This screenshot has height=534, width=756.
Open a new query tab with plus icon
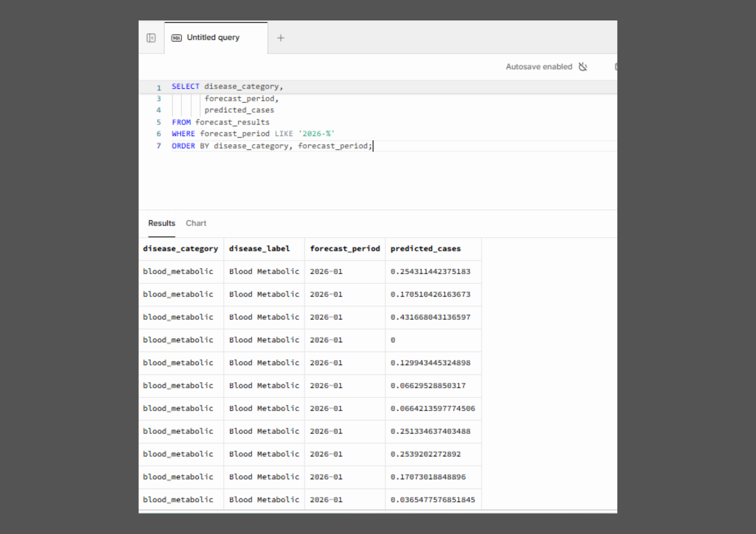point(281,38)
